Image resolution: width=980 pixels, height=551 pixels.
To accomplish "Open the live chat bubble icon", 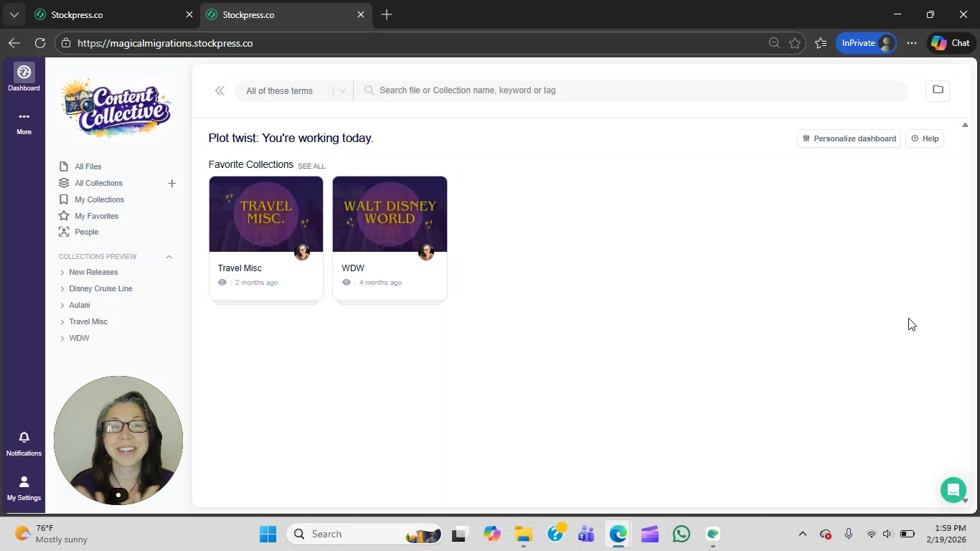I will point(953,490).
